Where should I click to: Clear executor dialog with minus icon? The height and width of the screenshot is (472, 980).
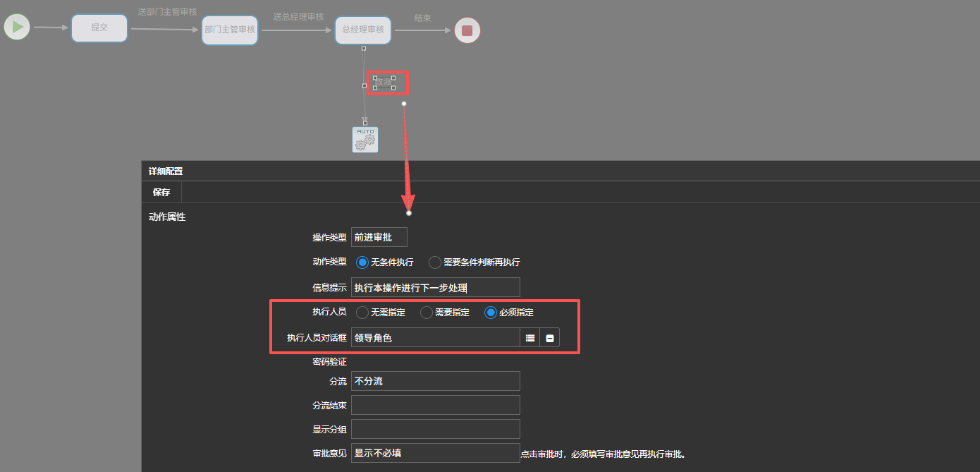[x=550, y=338]
